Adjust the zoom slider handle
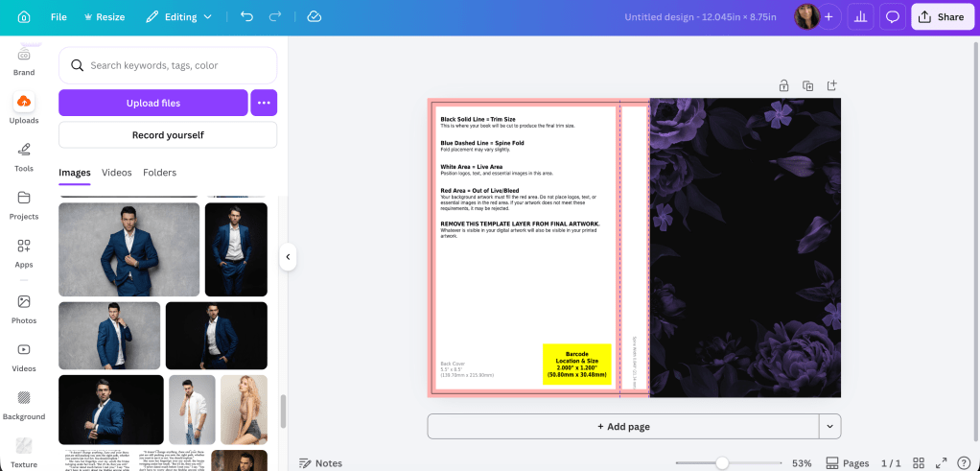The image size is (980, 471). (722, 463)
